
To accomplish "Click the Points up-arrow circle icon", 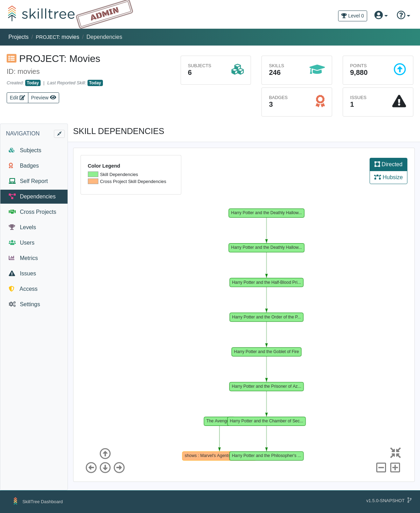I will 400,69.
